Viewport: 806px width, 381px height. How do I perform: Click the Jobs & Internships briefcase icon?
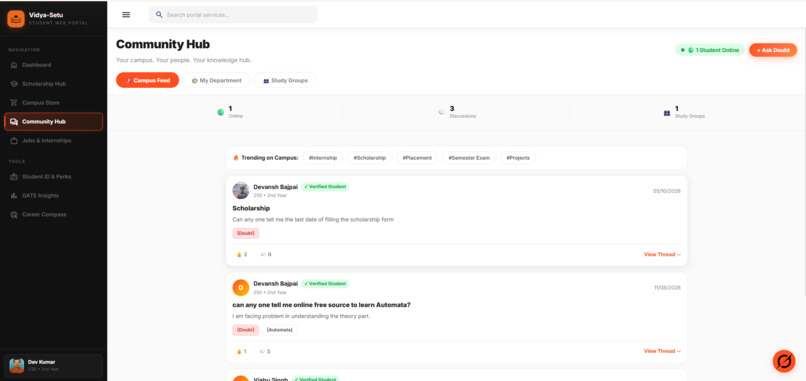tap(14, 141)
